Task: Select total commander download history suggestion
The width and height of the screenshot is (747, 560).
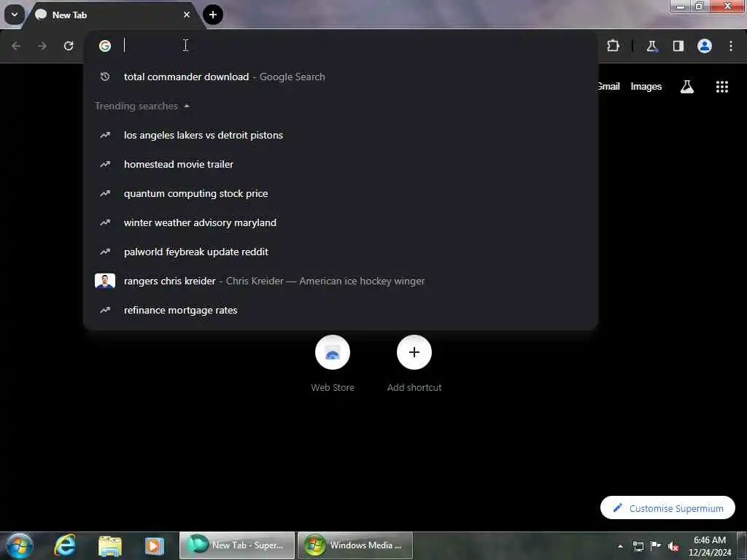Action: point(341,77)
